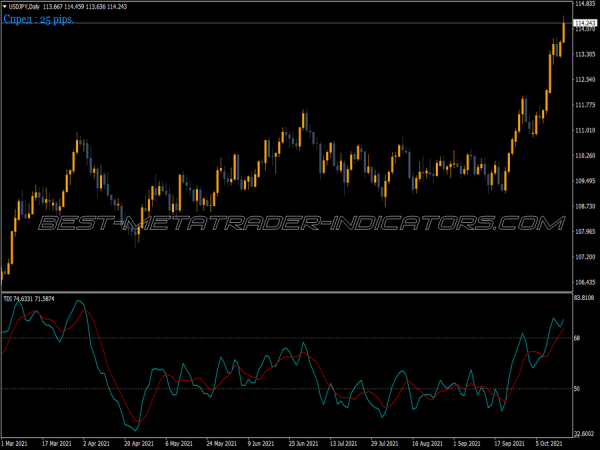Click the 20 Apr 2021 date label

(140, 442)
